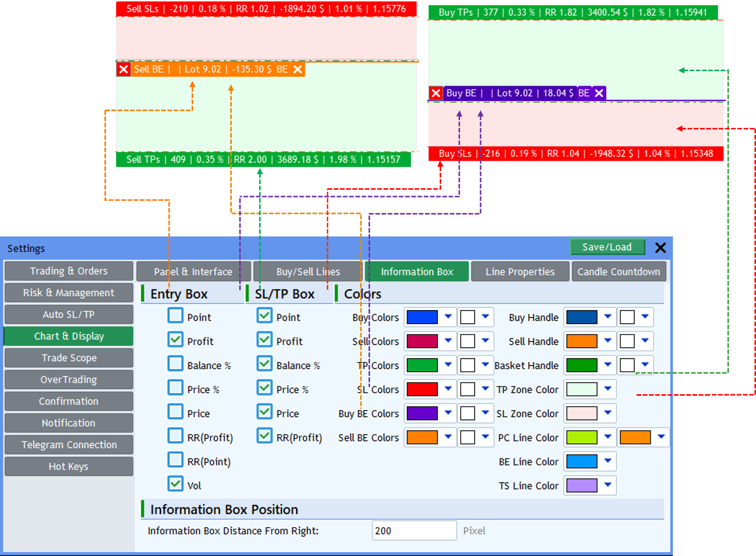This screenshot has height=556, width=756.
Task: Uncheck Vol in Entry Box
Action: coord(175,483)
